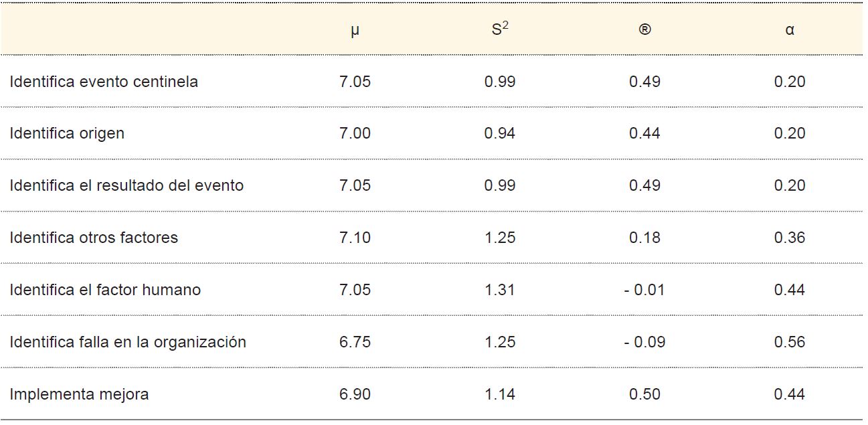
Task: Click the 7.00 mean value cell
Action: pyautogui.click(x=355, y=133)
